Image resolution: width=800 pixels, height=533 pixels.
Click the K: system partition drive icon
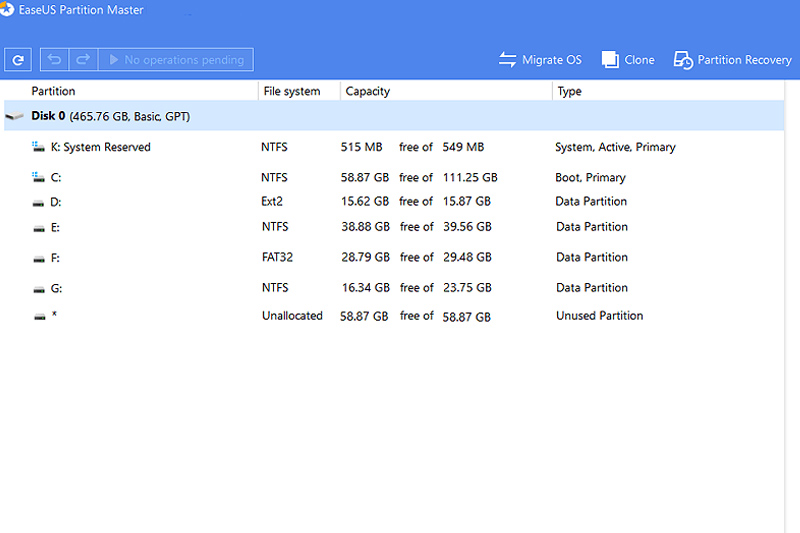pyautogui.click(x=38, y=147)
